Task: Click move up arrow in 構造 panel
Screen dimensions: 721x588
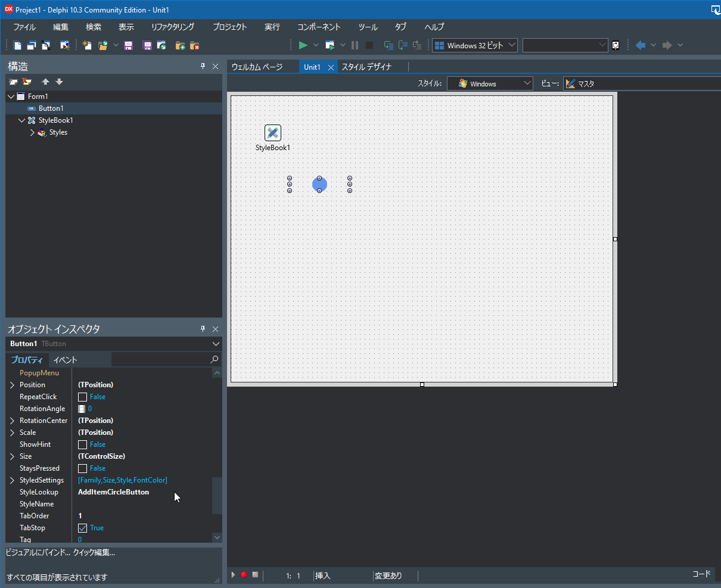Action: coord(45,82)
